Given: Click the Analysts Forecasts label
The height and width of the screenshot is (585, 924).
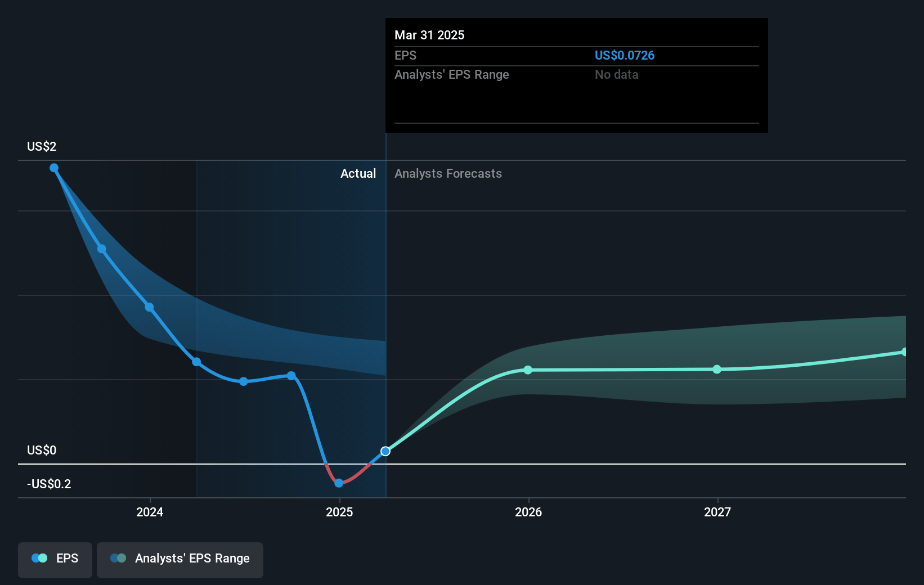Looking at the screenshot, I should point(448,173).
